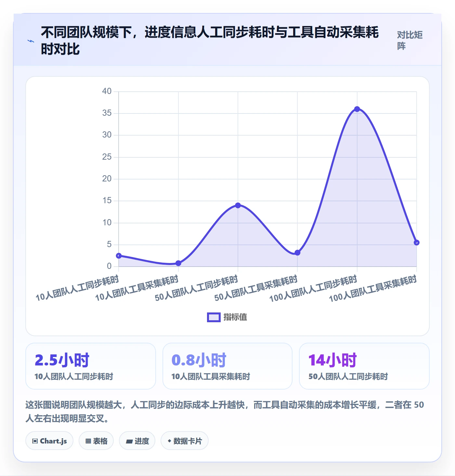Click the data point for 10人团队工具采集耗时
Screen dimensions: 455x476
pyautogui.click(x=178, y=263)
